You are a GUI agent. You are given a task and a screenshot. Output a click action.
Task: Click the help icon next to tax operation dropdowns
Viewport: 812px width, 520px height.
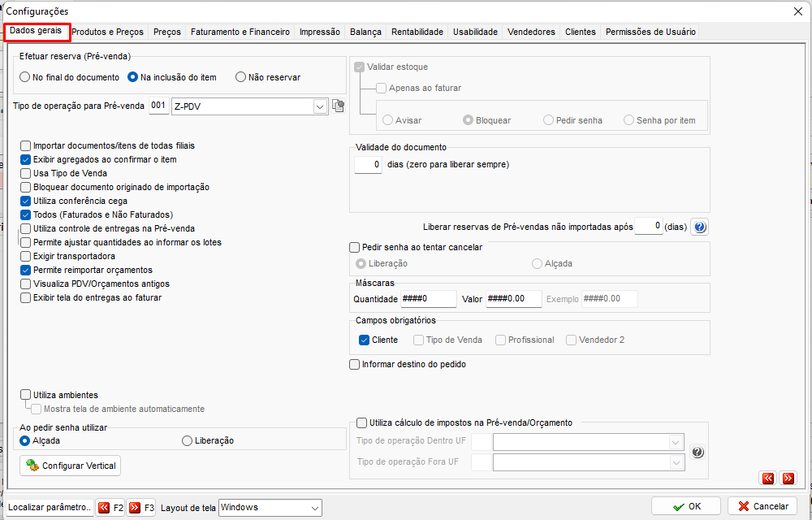point(698,452)
